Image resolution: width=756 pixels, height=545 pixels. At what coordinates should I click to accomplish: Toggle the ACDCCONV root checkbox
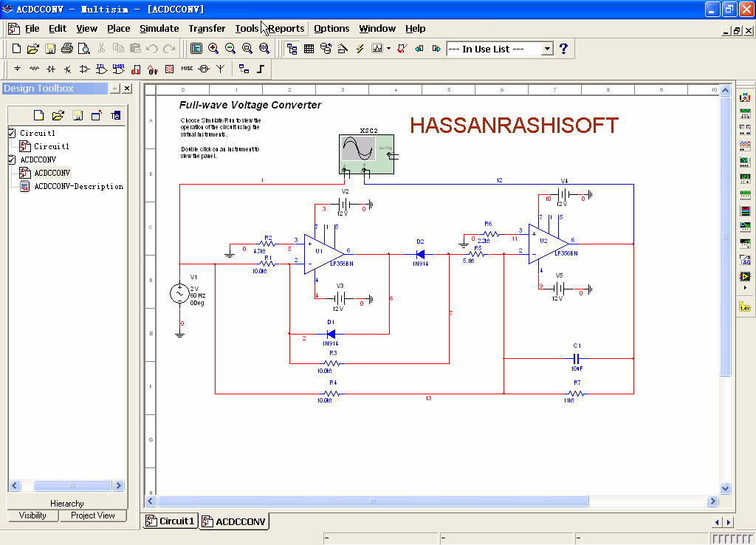[11, 160]
